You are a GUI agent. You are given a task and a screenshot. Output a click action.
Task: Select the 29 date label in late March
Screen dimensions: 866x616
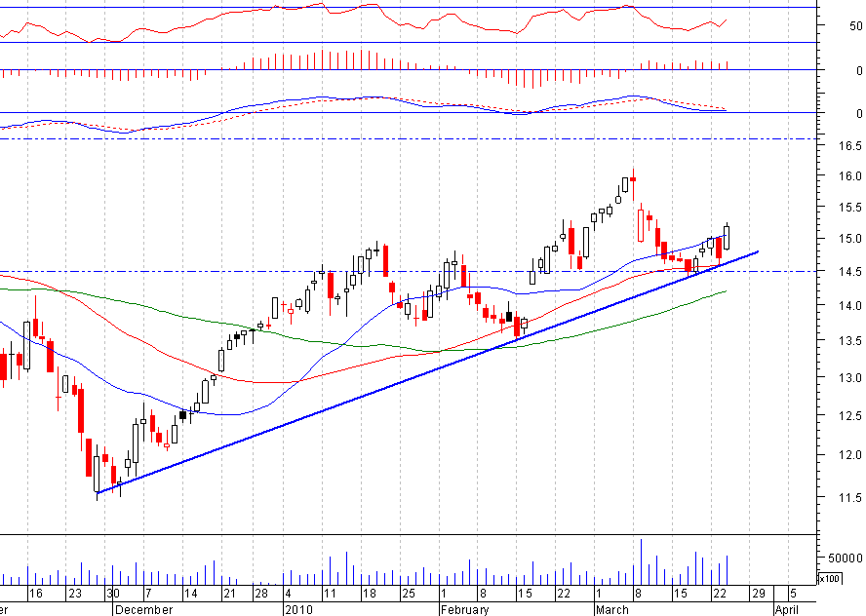tap(759, 594)
